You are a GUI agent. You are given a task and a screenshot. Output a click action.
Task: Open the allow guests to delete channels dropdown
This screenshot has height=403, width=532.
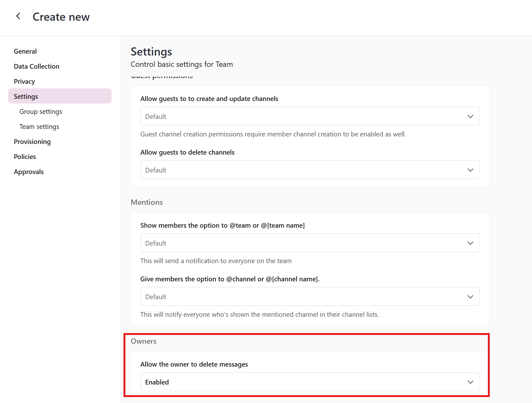(310, 170)
